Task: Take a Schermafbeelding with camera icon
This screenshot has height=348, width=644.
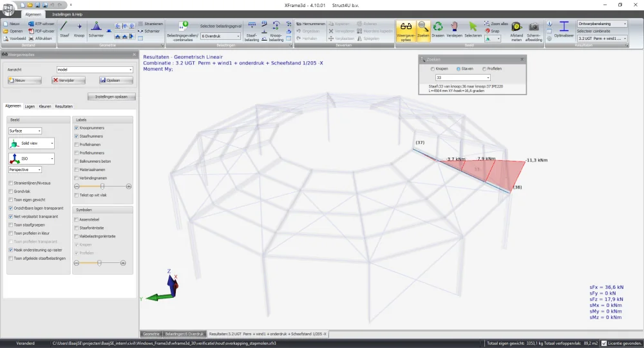Action: (533, 31)
